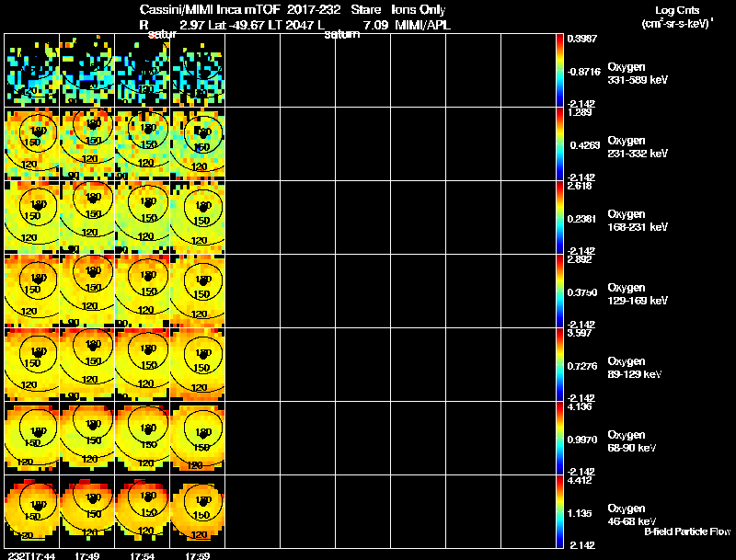Click the 'Lat -49.67' header value
Screen dimensions: 736x560
point(237,25)
